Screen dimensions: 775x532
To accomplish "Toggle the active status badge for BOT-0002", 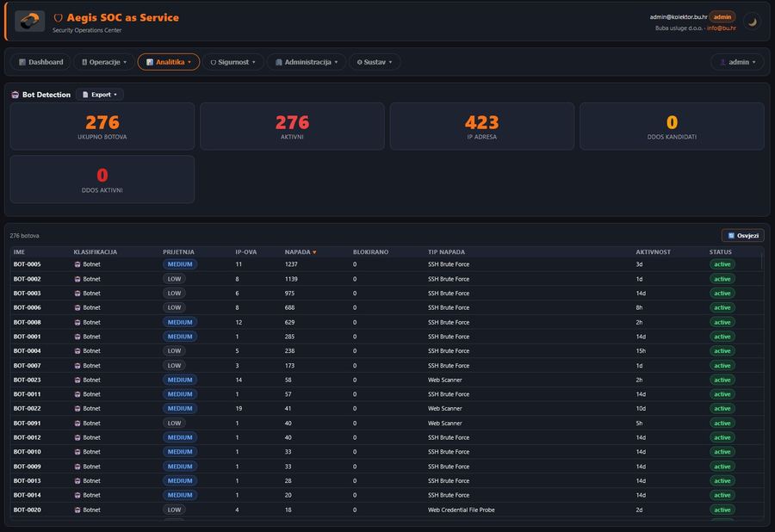I will coord(722,278).
